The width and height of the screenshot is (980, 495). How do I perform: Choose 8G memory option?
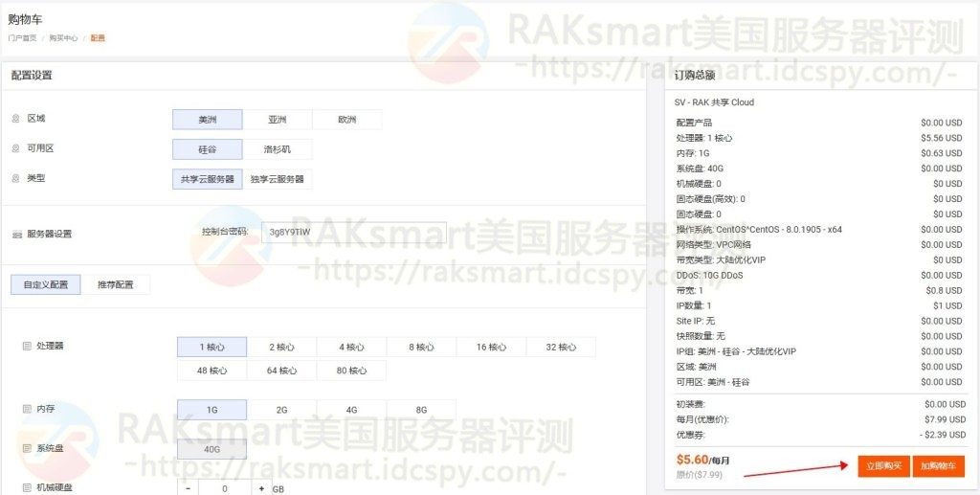pos(421,410)
